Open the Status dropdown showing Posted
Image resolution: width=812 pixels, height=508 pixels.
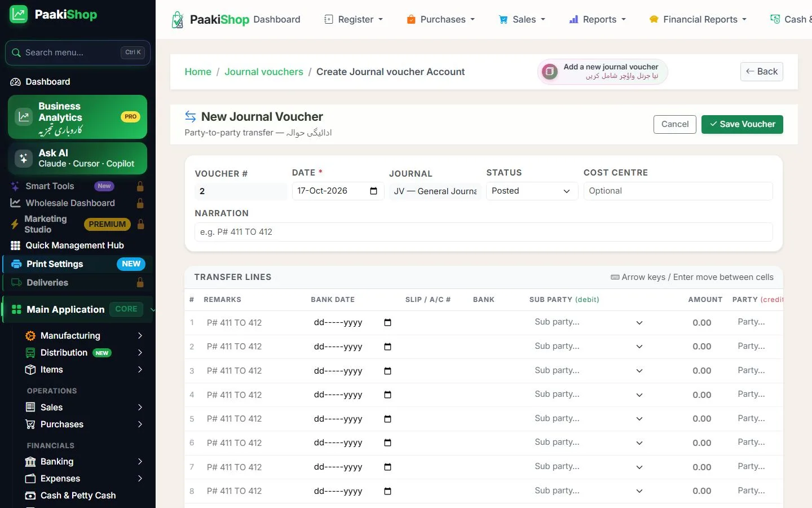[x=532, y=191]
